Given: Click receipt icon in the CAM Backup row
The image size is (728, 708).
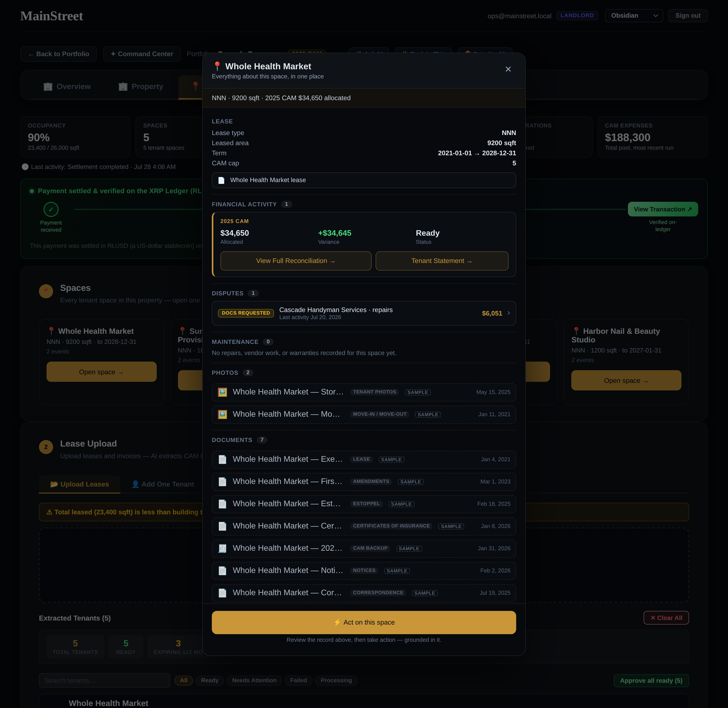Looking at the screenshot, I should (222, 548).
